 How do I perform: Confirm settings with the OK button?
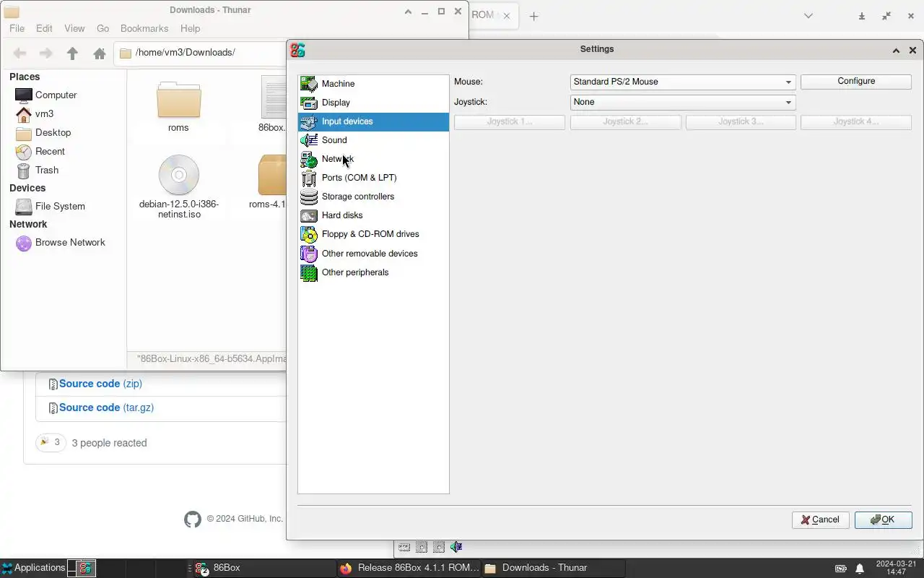883,519
